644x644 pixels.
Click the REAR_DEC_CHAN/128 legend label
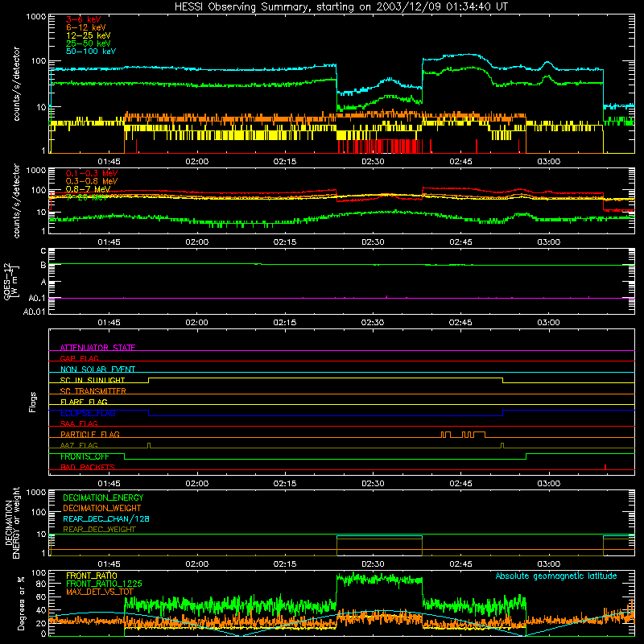tap(106, 519)
